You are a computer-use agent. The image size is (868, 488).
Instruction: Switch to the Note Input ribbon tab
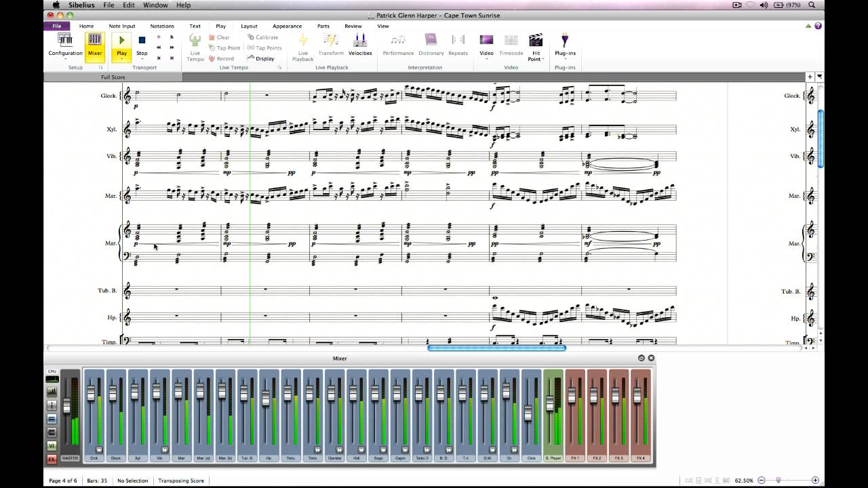coord(123,26)
